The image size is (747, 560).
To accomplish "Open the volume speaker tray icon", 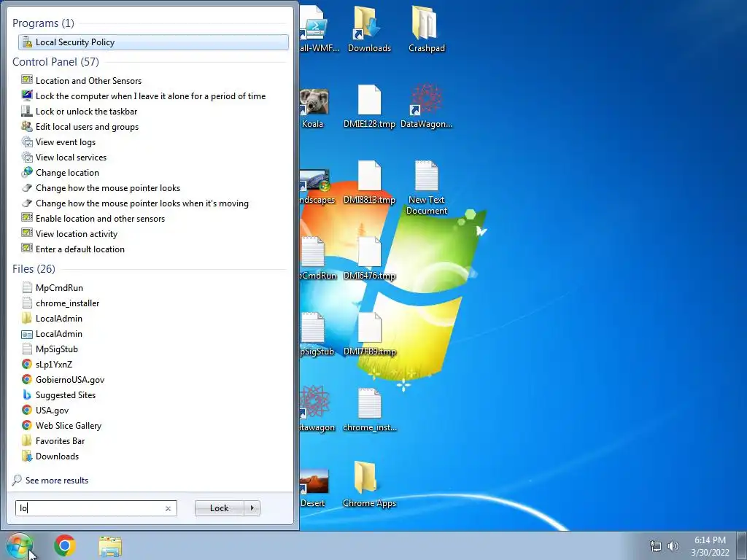I will (673, 546).
